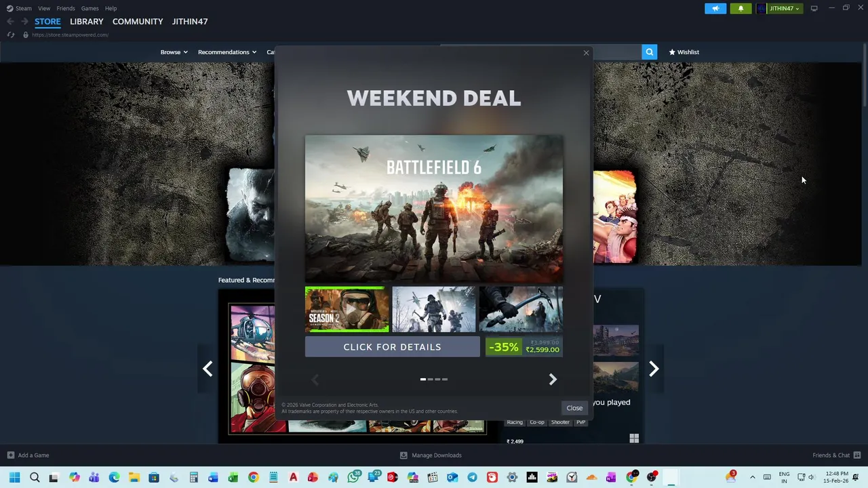868x488 pixels.
Task: Click the store search magnifier button
Action: pyautogui.click(x=649, y=52)
